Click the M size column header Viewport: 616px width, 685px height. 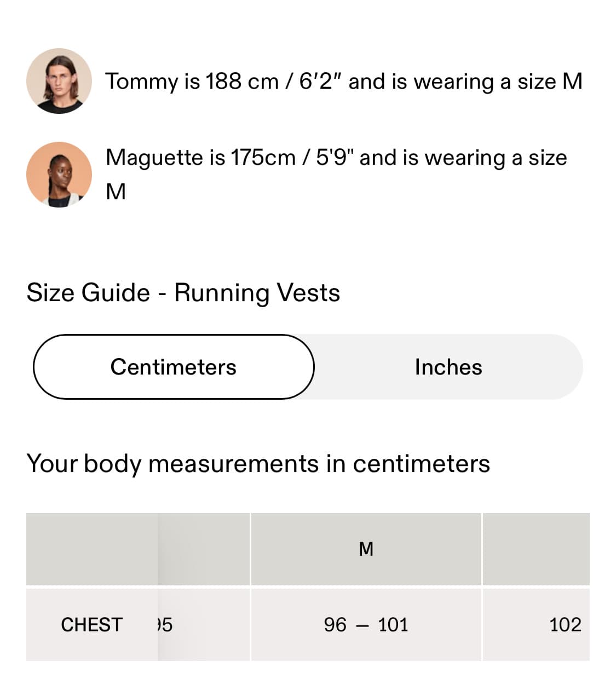tap(366, 549)
